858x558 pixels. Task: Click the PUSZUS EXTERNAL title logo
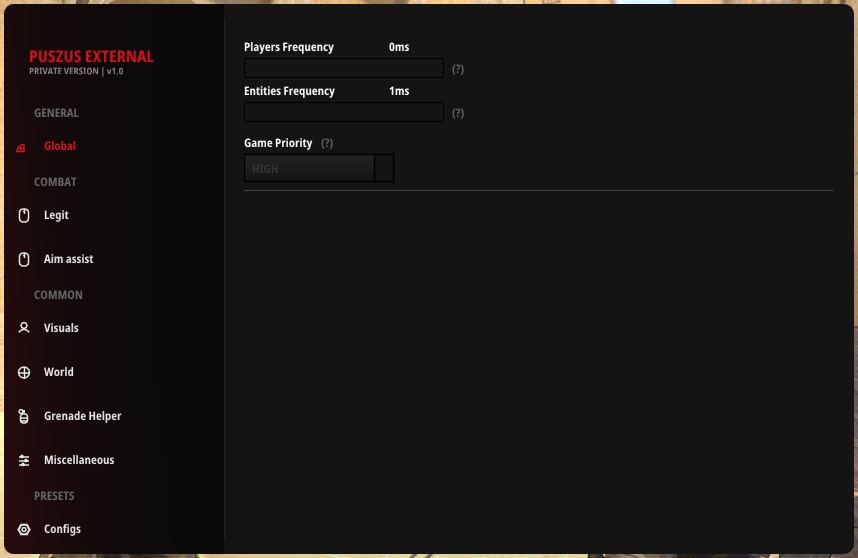point(91,57)
